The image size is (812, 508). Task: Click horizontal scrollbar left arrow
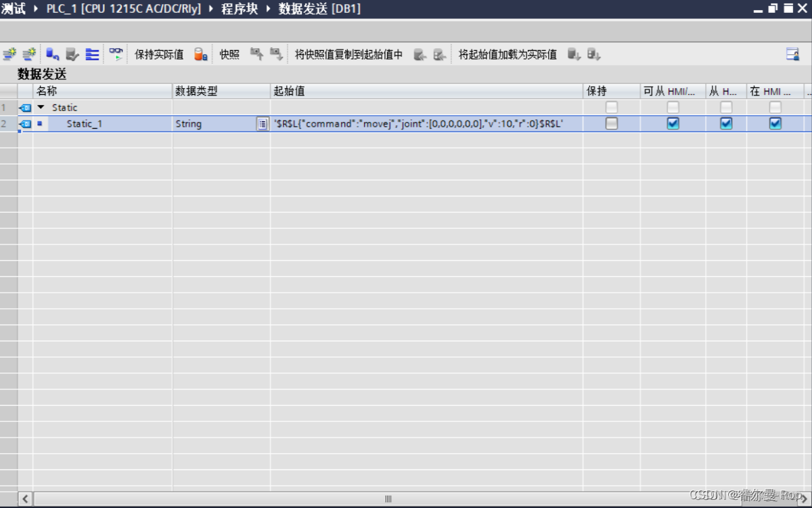25,499
